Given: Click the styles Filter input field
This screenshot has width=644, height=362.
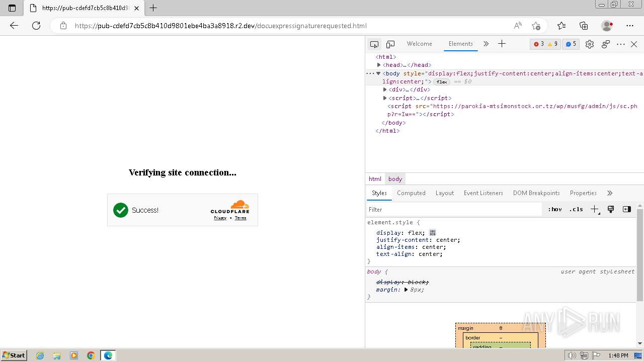Looking at the screenshot, I should (x=454, y=210).
